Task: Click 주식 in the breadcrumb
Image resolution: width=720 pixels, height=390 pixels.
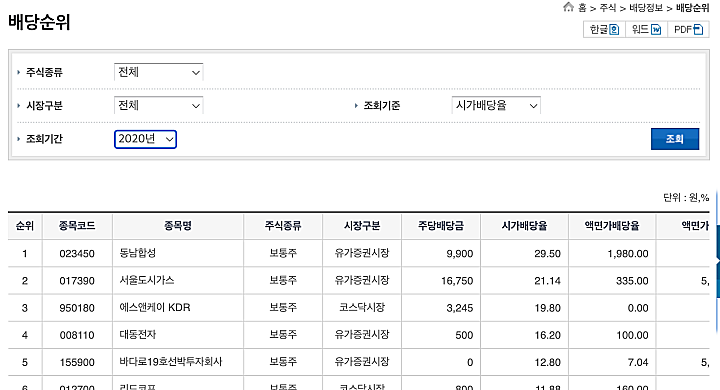Action: (608, 8)
